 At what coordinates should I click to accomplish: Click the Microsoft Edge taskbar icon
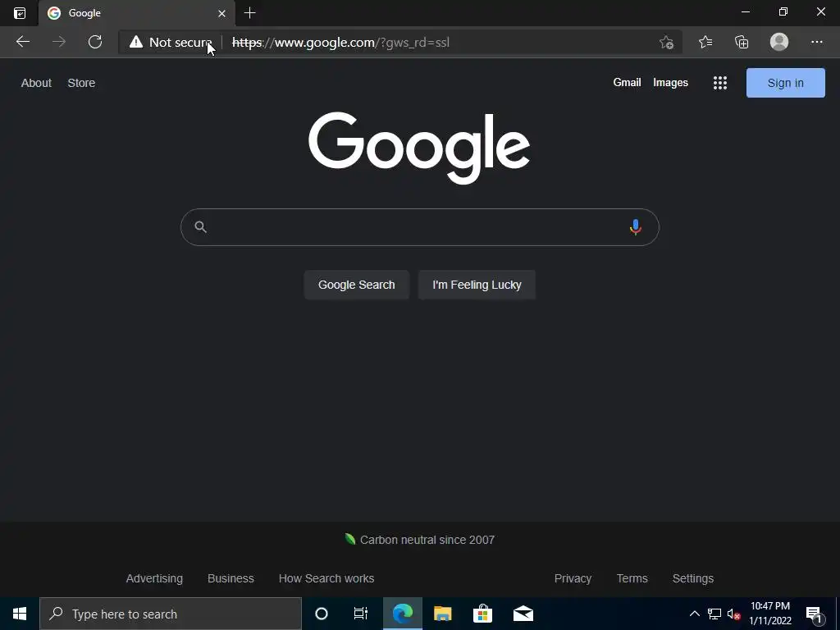(x=402, y=614)
